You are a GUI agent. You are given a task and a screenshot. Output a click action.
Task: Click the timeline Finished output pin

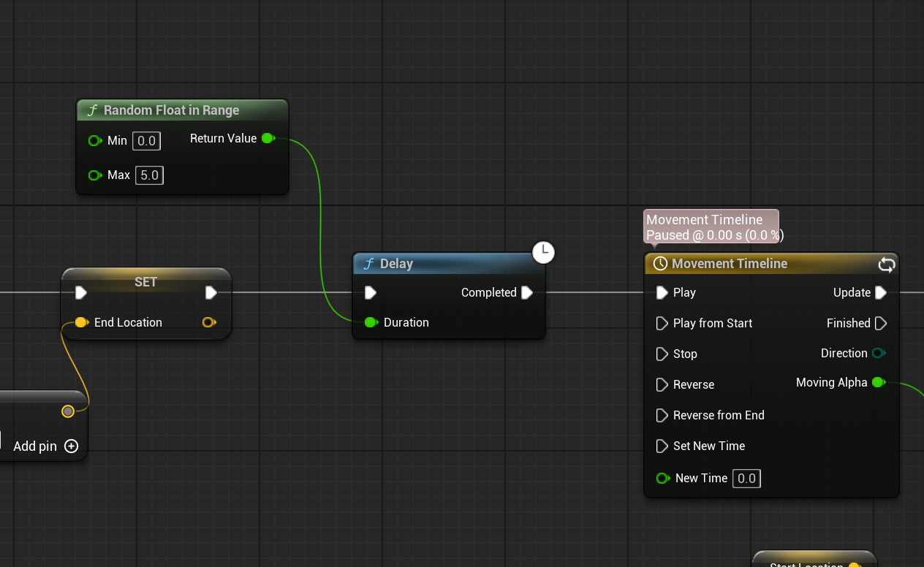pyautogui.click(x=881, y=323)
